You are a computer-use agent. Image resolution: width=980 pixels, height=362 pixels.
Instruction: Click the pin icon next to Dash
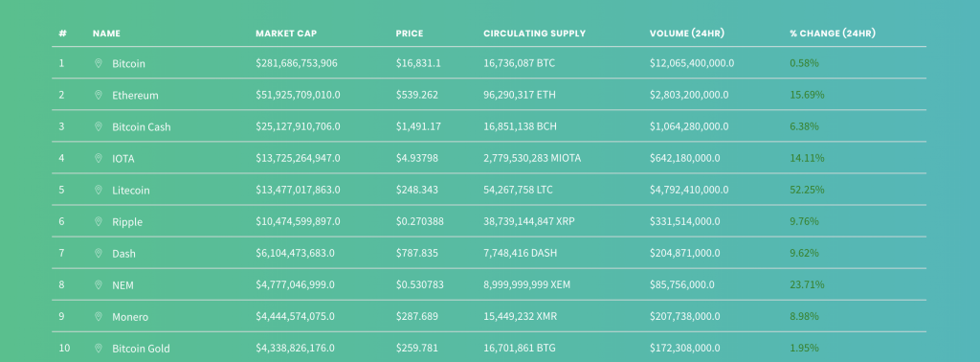[99, 253]
